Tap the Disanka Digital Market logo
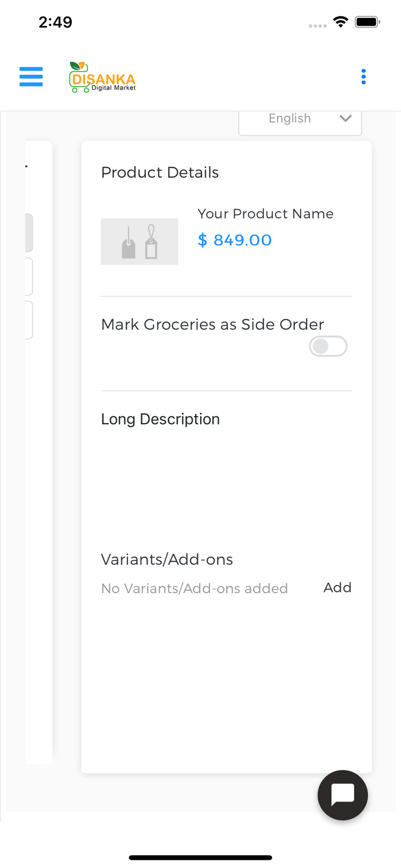401x868 pixels. (x=102, y=78)
